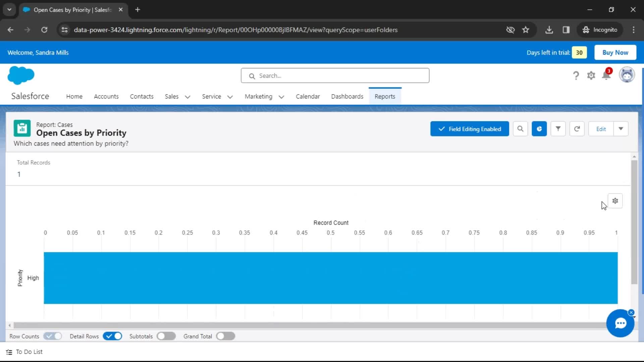Click the High priority bar in chart
Screen dimensions: 644x362
coord(331,278)
